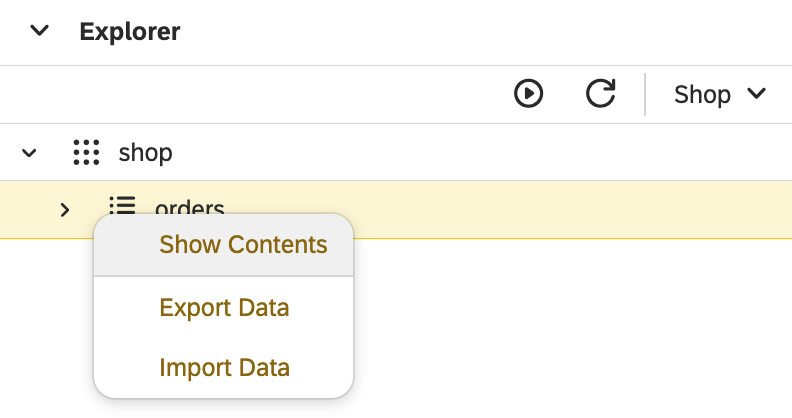This screenshot has width=792, height=418.
Task: Collapse the shop tree node
Action: pyautogui.click(x=29, y=152)
